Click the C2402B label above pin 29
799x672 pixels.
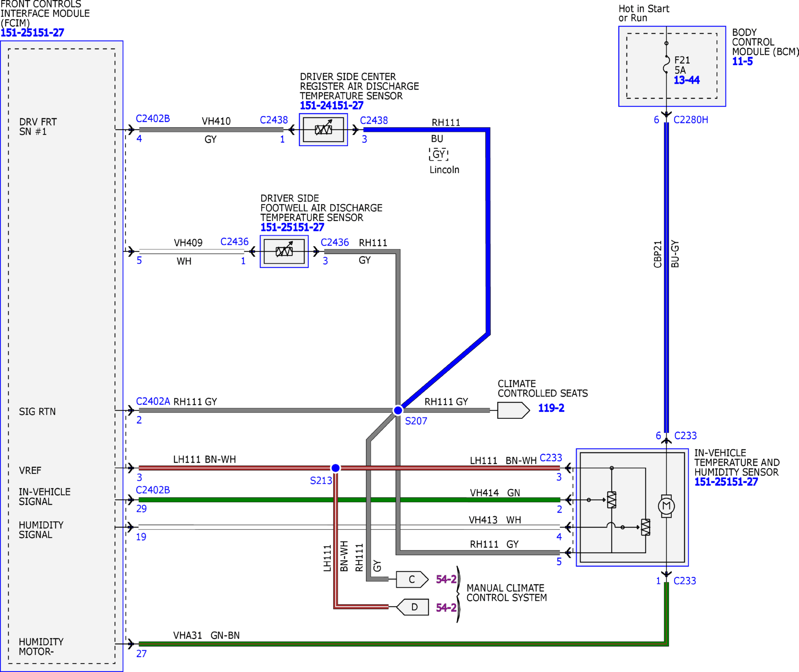(153, 490)
